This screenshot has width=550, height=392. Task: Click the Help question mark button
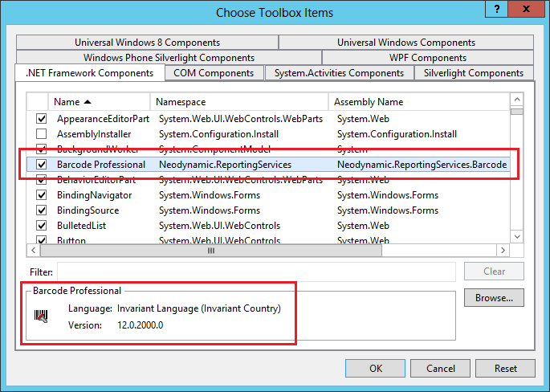(x=497, y=9)
